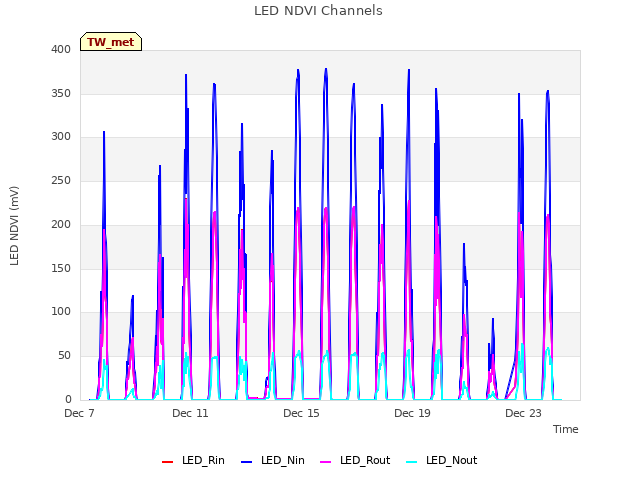Click the red LED_Rin legend swatch
The image size is (640, 480).
pyautogui.click(x=167, y=462)
